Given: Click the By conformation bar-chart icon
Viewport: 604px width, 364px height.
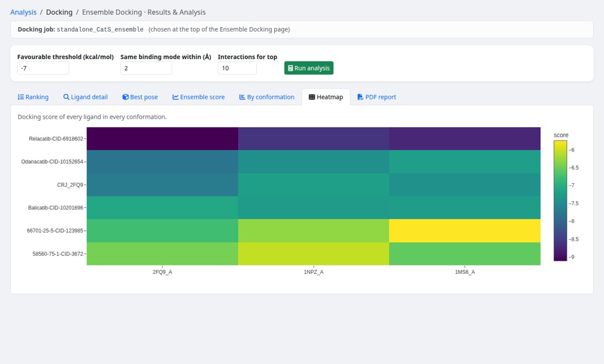Looking at the screenshot, I should 242,97.
